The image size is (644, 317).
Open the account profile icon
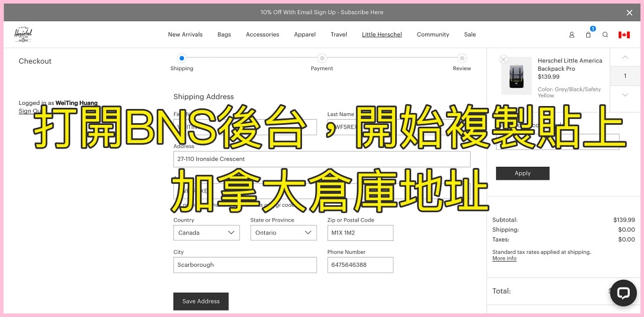tap(571, 35)
